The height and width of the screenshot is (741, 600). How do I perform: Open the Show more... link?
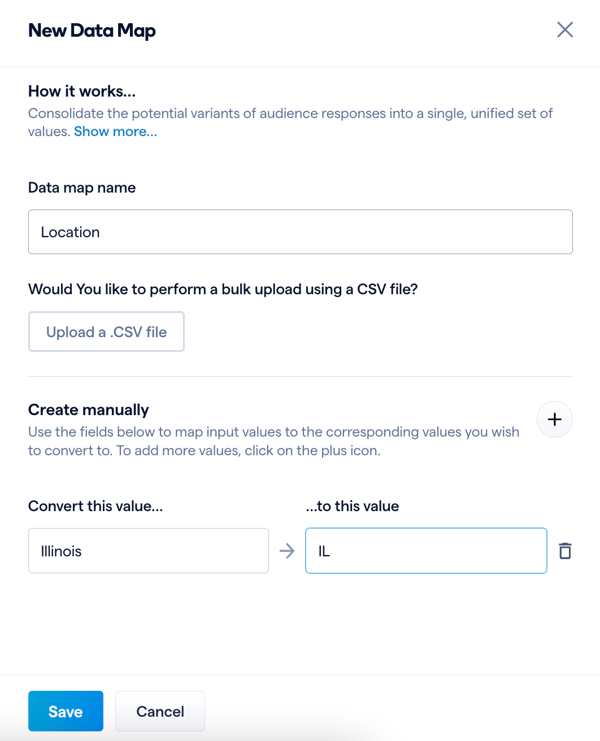coord(115,131)
